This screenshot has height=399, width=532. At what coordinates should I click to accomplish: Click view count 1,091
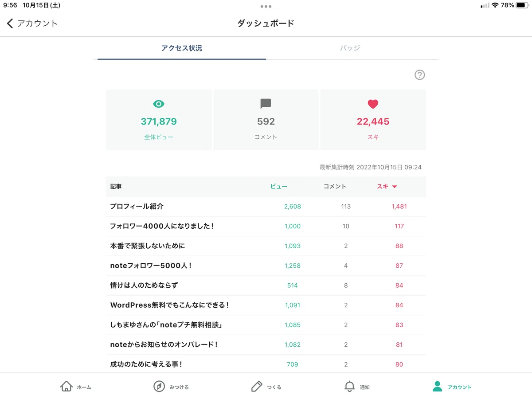(293, 305)
